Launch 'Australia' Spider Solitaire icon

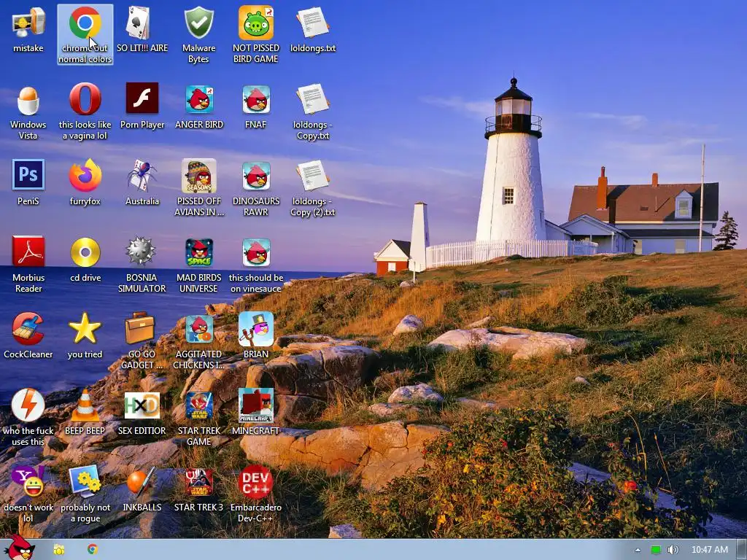[x=142, y=175]
